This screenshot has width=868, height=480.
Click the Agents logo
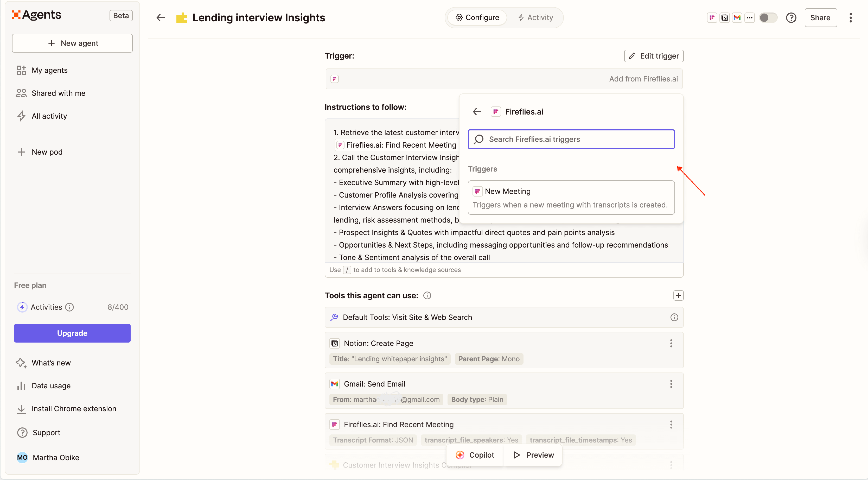click(x=36, y=15)
